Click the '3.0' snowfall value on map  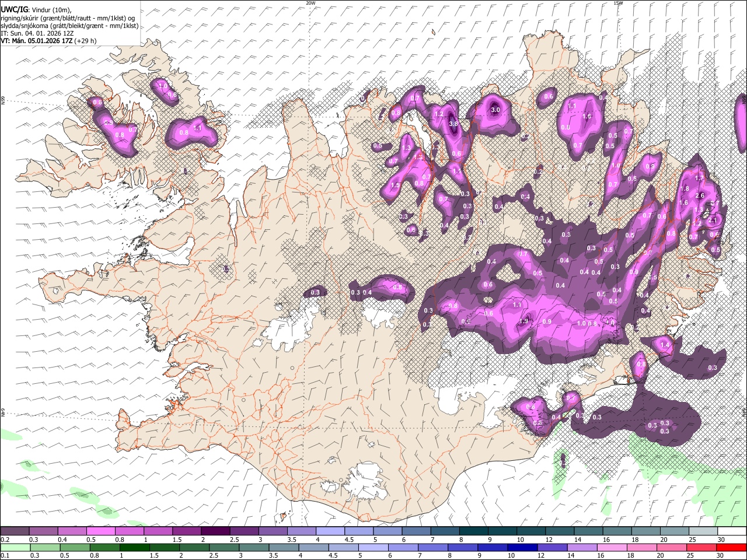(x=495, y=110)
